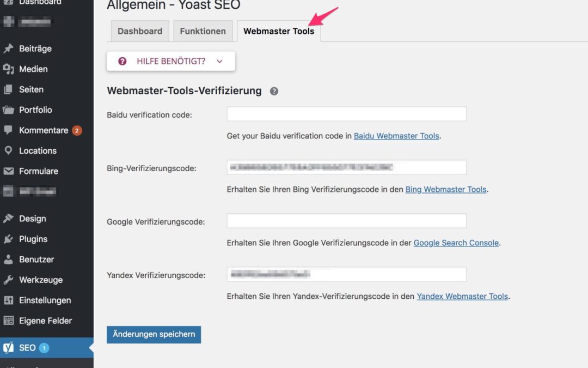Expand the Hilfe benötigt dropdown
588x368 pixels.
(170, 61)
